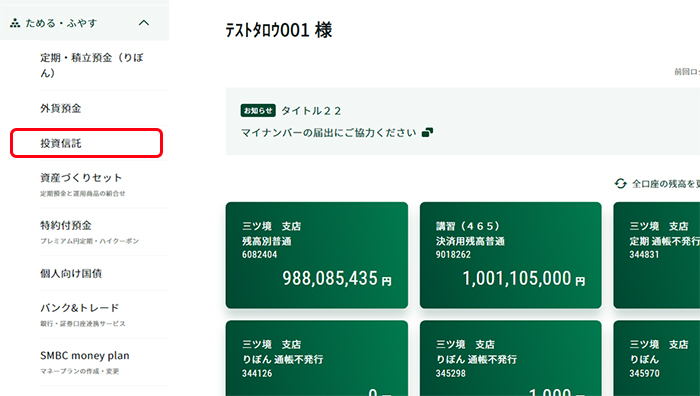Image resolution: width=700 pixels, height=396 pixels.
Task: Click subtitle プレミアム円定期・ハイクーポン
Action: (x=89, y=241)
